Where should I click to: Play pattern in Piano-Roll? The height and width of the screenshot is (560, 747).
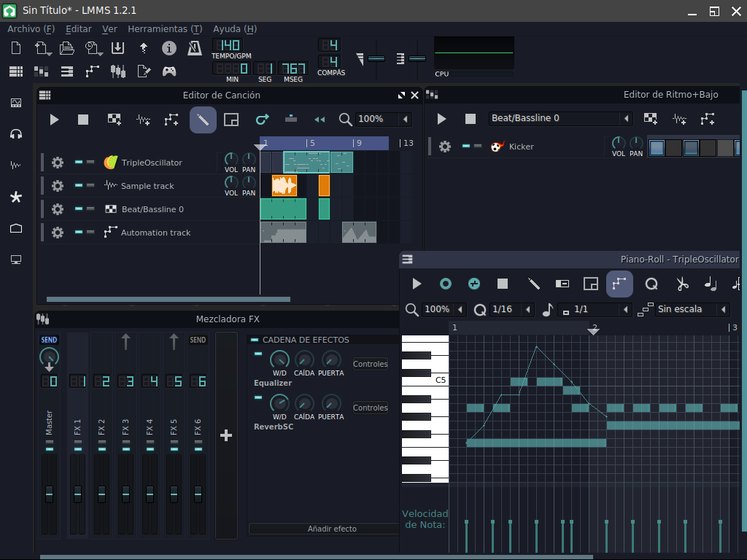[x=417, y=284]
